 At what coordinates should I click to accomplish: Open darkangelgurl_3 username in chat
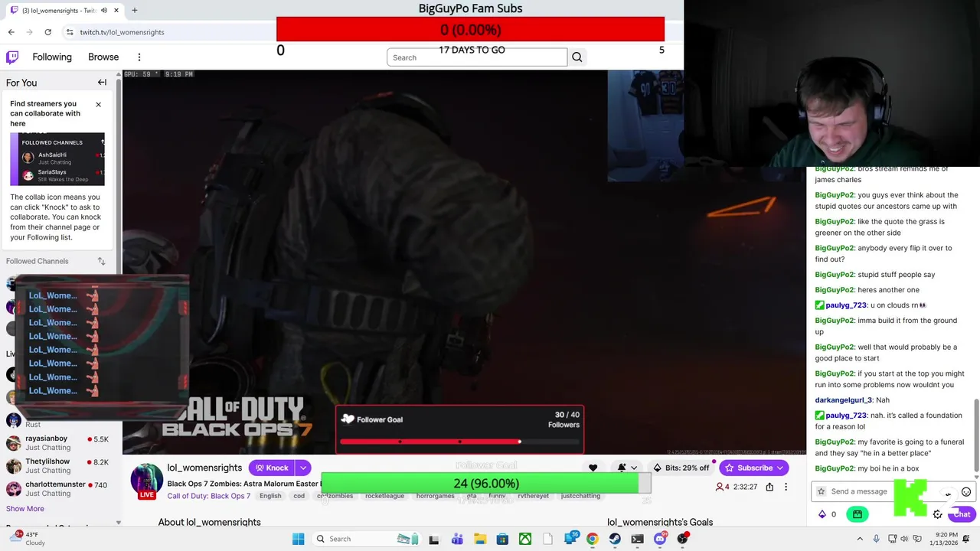(x=843, y=400)
